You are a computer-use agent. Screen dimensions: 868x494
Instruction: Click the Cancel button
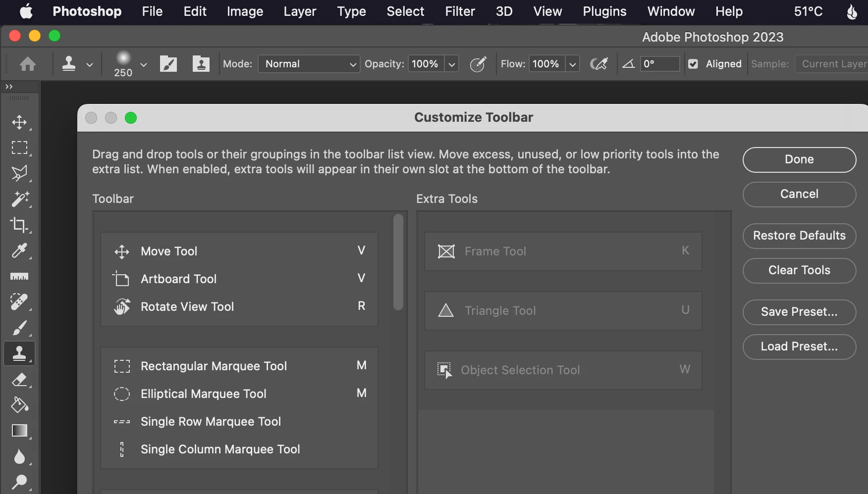click(x=799, y=194)
